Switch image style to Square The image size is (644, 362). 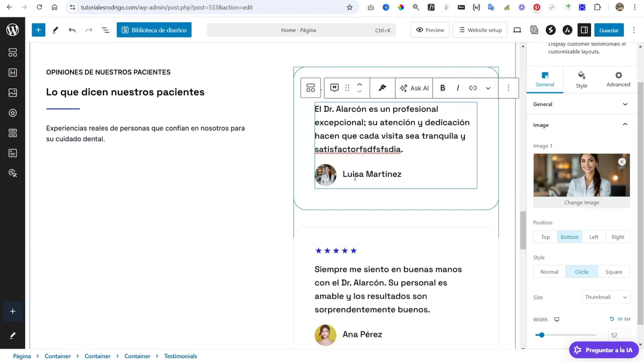614,271
